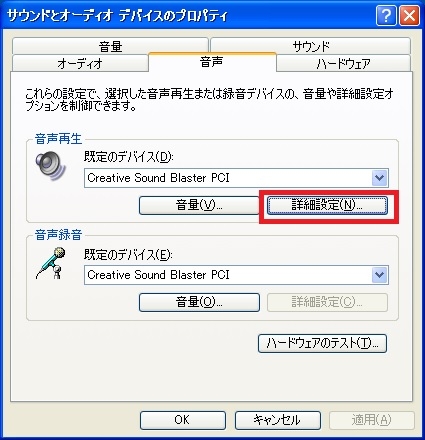425x440 pixels.
Task: Click the microphone icon under 音声録音
Action: tap(51, 263)
